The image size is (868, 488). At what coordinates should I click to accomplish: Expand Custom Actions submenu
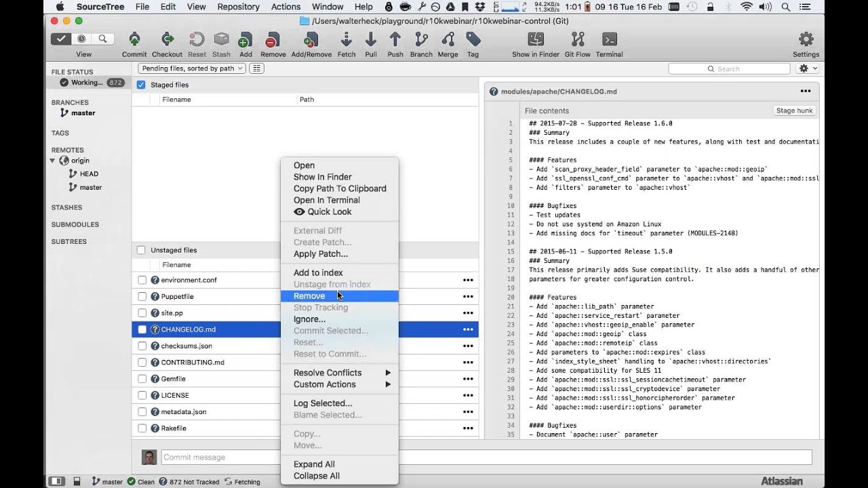point(339,384)
